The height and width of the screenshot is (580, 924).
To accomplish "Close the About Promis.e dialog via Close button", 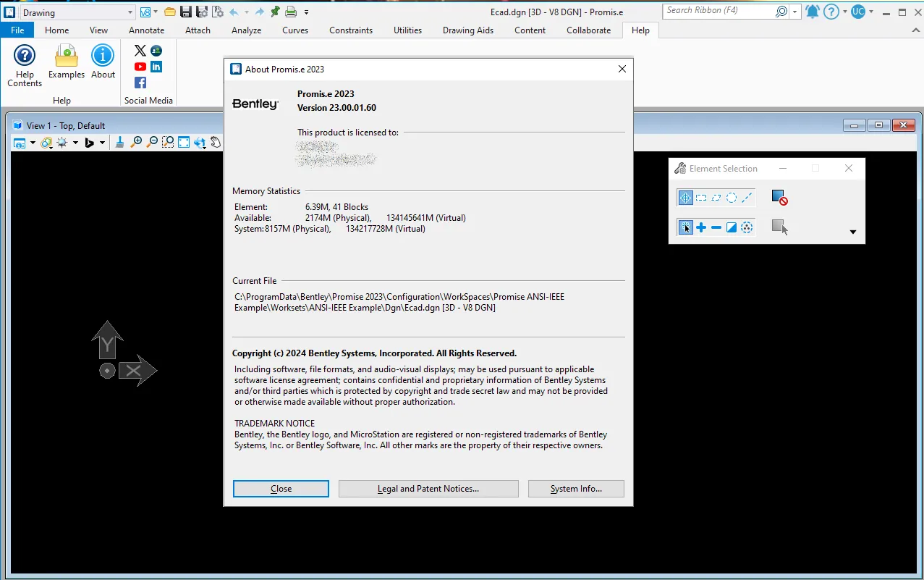I will (x=281, y=489).
